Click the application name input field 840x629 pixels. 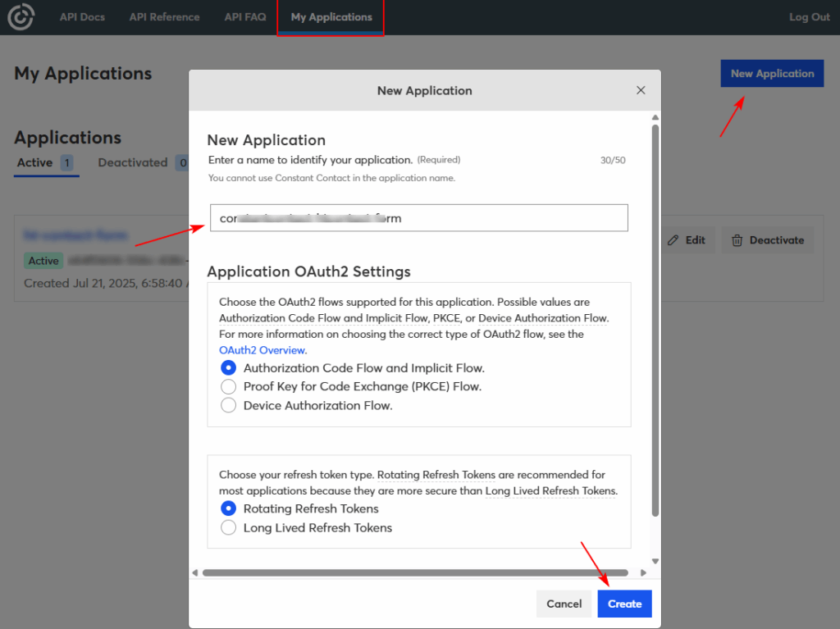pyautogui.click(x=418, y=218)
